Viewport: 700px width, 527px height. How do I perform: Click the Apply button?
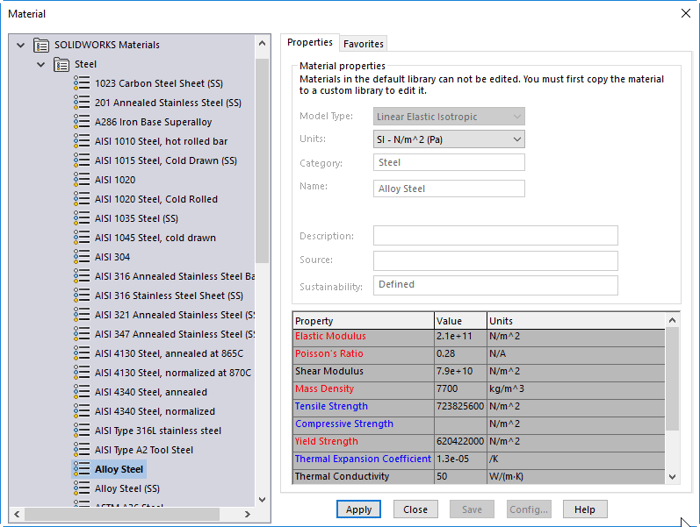coord(358,510)
